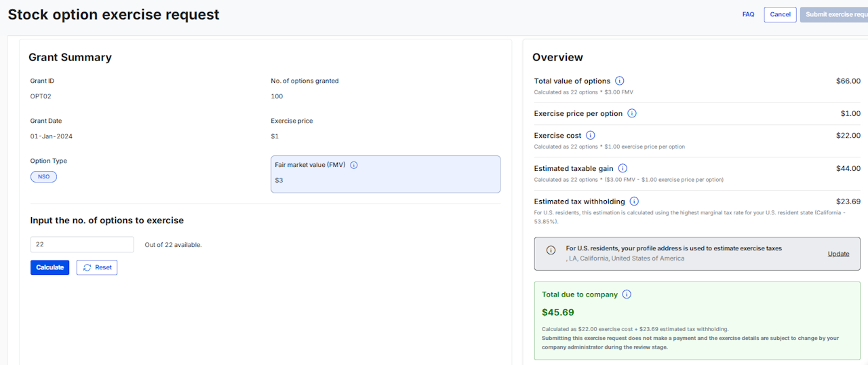Click the Grant ID value OPT02
Image resolution: width=868 pixels, height=365 pixels.
41,96
